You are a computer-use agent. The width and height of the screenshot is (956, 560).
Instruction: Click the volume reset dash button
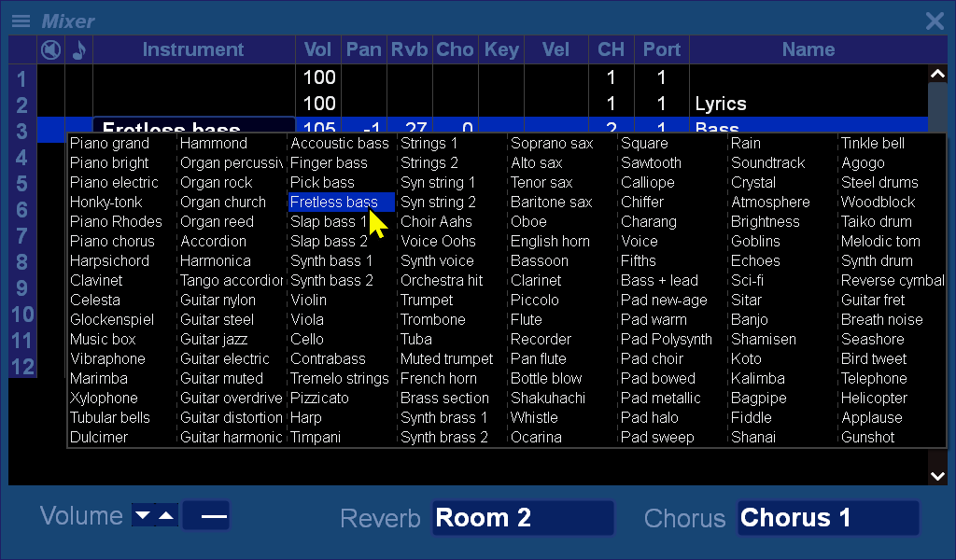[x=205, y=515]
